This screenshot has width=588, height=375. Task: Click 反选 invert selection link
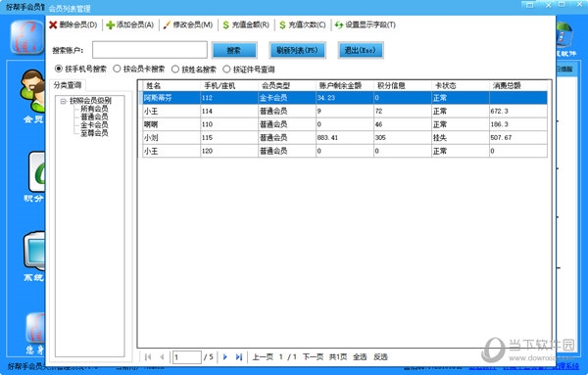click(380, 356)
